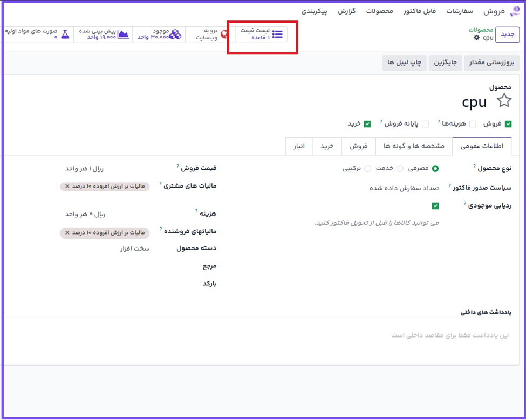The image size is (526, 420).
Task: Open the Pricelist (لیست قیمت) stat button
Action: [262, 35]
